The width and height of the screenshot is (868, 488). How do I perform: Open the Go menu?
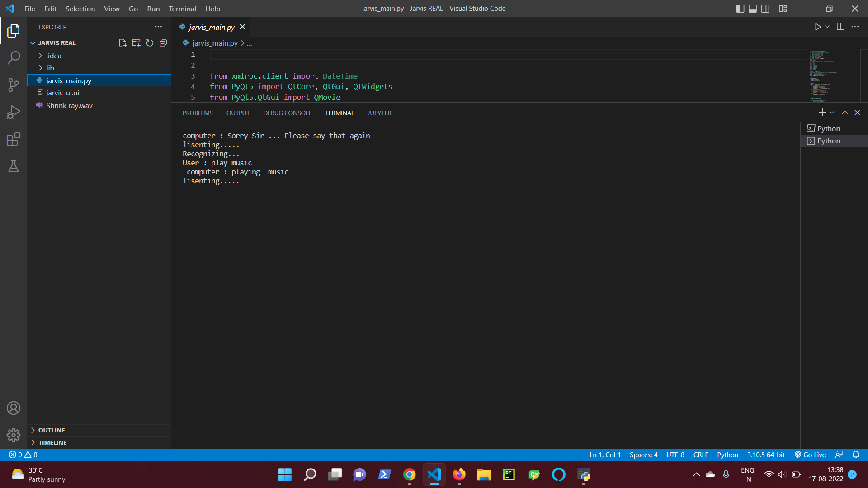point(133,9)
